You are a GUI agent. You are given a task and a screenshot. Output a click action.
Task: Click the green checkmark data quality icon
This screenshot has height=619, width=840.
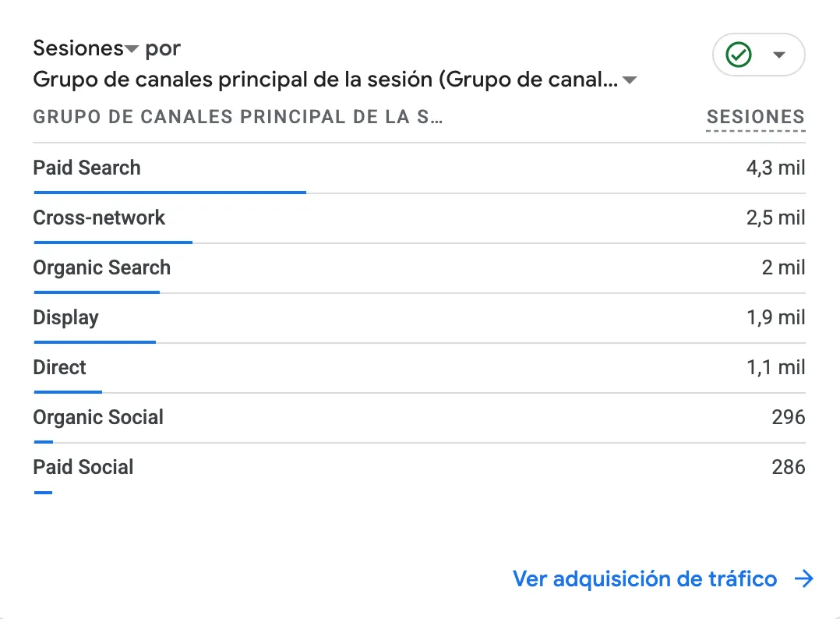coord(738,55)
